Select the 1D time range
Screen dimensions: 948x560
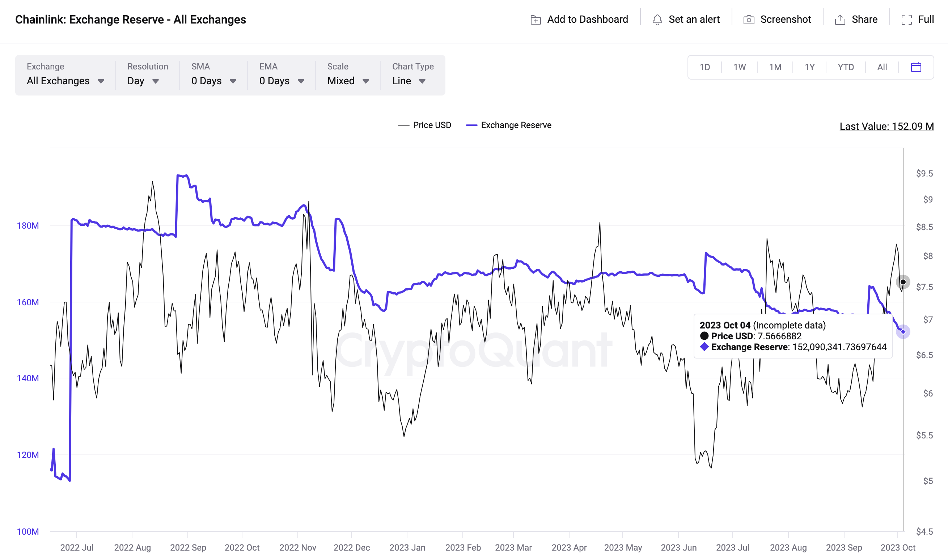click(704, 67)
